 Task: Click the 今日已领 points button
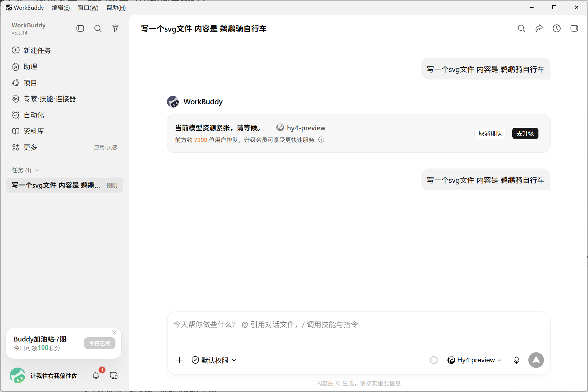click(x=100, y=343)
